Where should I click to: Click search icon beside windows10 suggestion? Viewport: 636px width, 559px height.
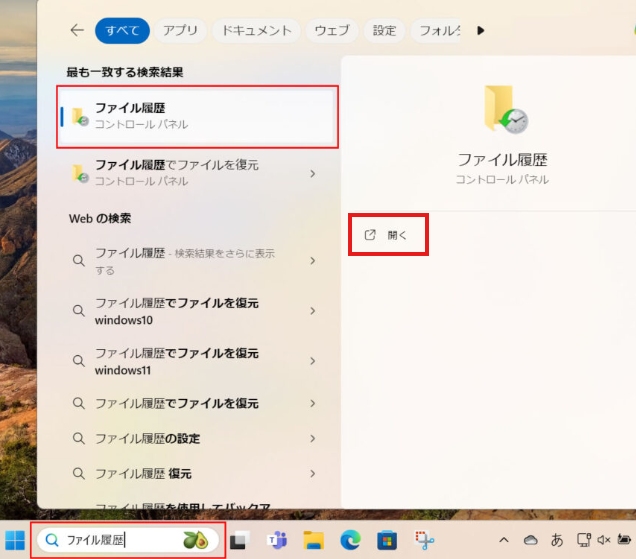(79, 311)
